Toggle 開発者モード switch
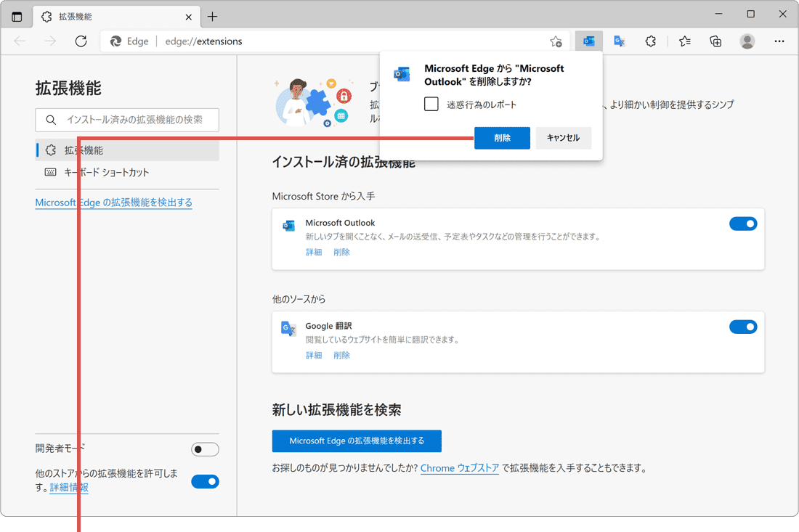 (206, 449)
